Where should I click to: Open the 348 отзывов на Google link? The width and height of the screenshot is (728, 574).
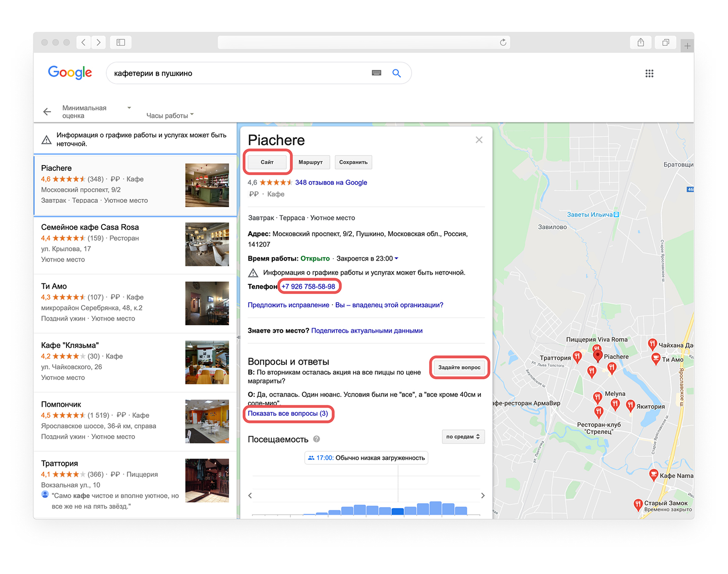tap(331, 182)
